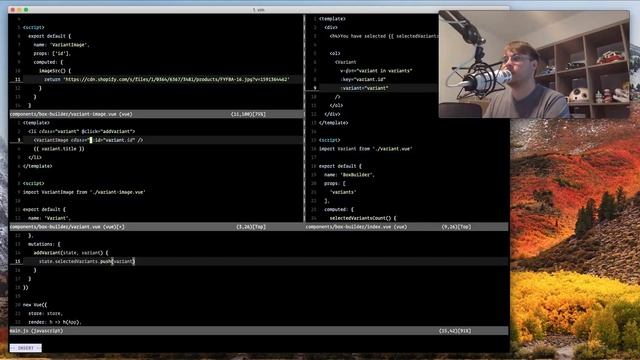640x360 pixels.
Task: Click the "import Variant from './variant.vue'" line
Action: 366,149
